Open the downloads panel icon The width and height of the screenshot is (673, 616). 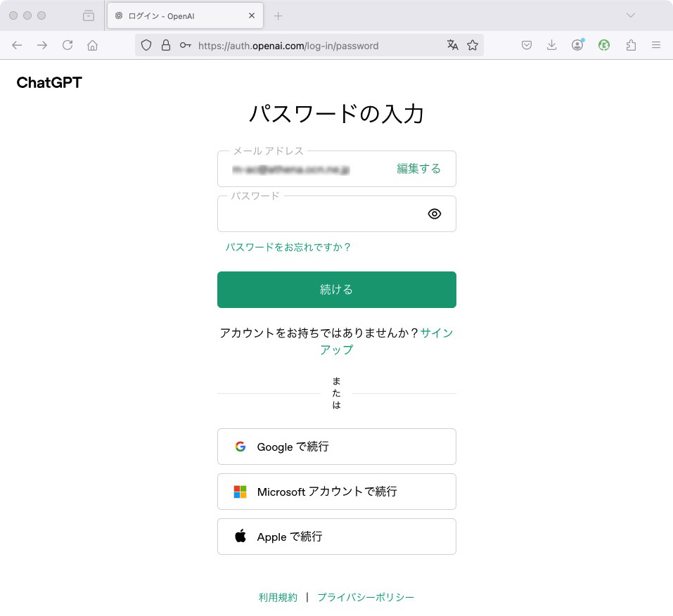[551, 45]
